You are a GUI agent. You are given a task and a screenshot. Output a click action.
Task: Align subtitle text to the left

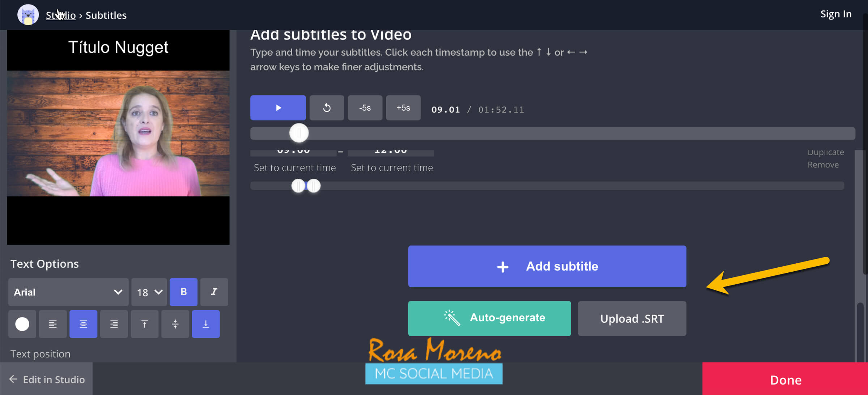tap(53, 324)
